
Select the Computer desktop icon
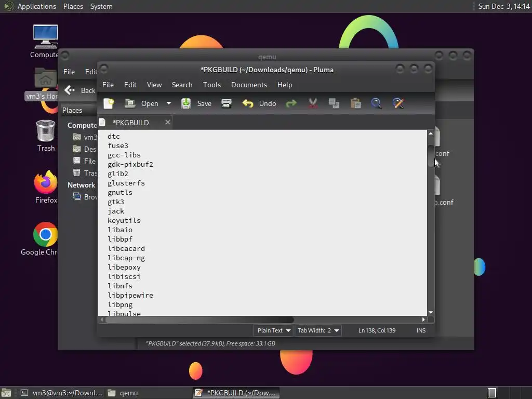(45, 42)
